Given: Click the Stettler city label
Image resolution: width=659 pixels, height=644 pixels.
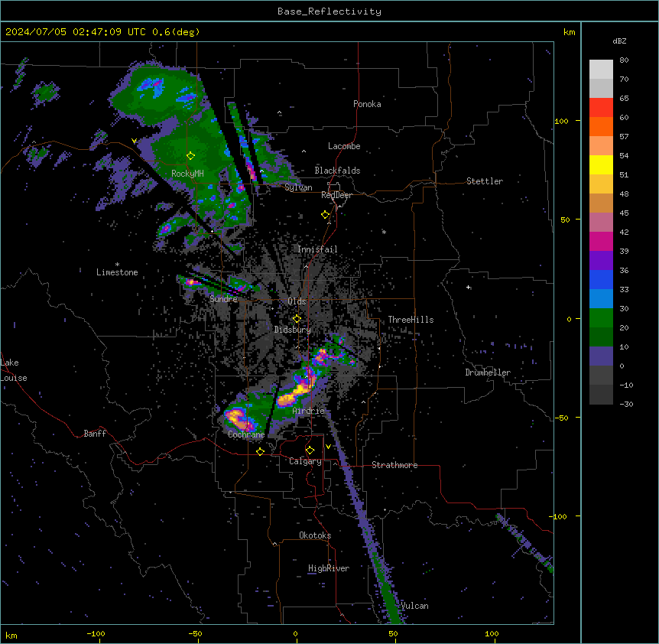Looking at the screenshot, I should tap(485, 181).
